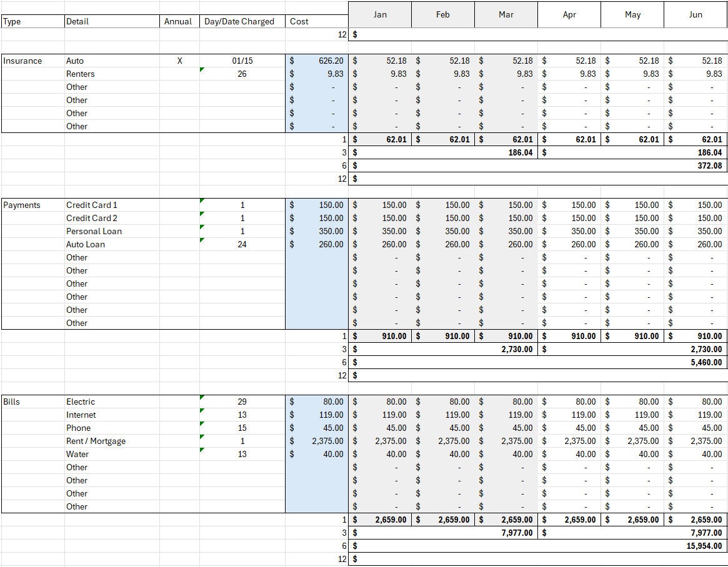Screen dimensions: 728x567
Task: Click the Electric 80.00 cost cell
Action: tap(317, 402)
